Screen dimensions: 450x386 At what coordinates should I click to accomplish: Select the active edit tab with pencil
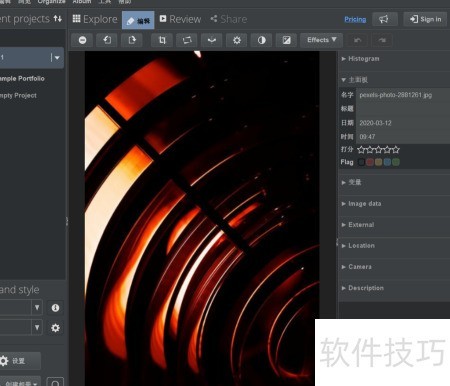tap(138, 20)
